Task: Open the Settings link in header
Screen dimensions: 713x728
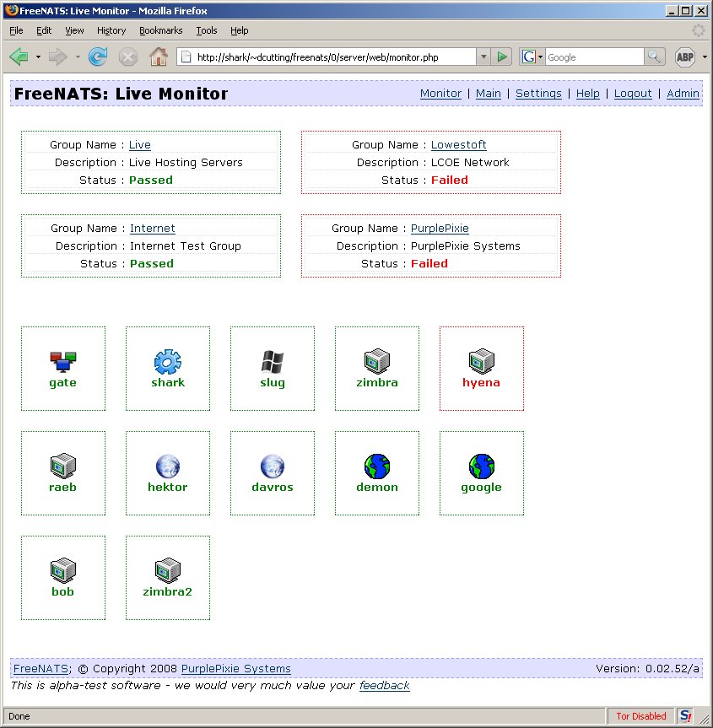Action: coord(538,94)
